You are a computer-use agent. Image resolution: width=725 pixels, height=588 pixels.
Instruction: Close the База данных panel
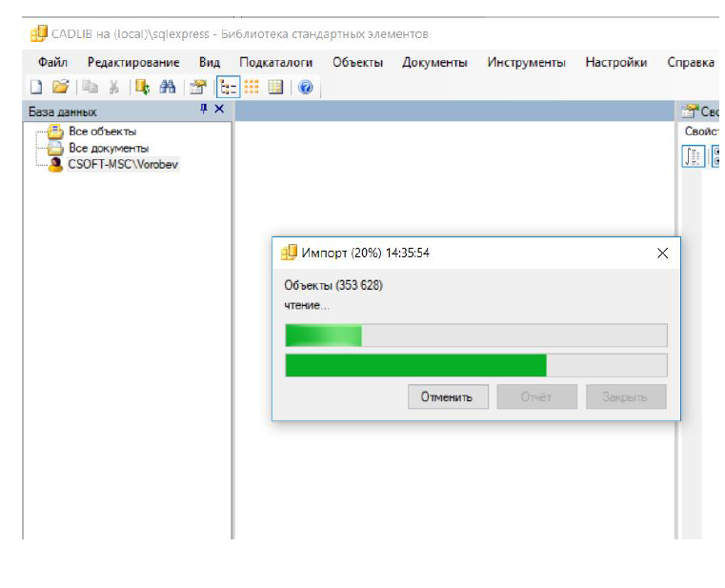[220, 109]
